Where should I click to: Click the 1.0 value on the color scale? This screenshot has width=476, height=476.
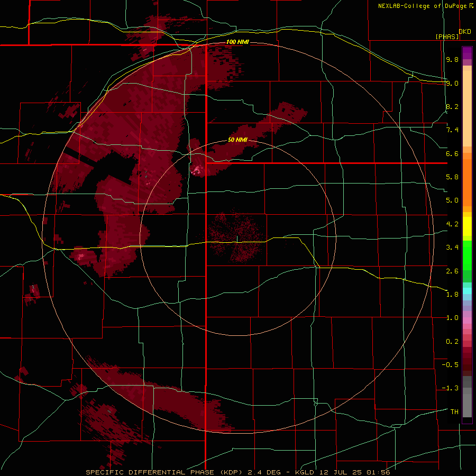[452, 318]
